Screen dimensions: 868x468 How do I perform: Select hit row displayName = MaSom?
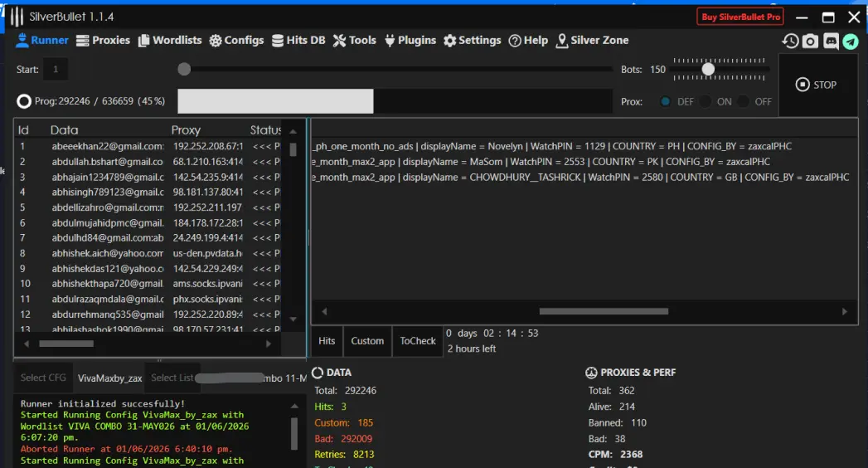584,162
